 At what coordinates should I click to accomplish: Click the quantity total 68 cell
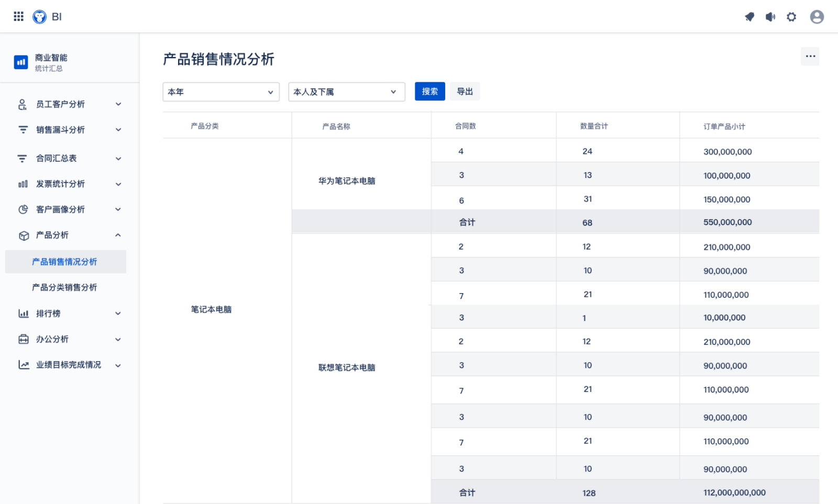click(x=587, y=223)
